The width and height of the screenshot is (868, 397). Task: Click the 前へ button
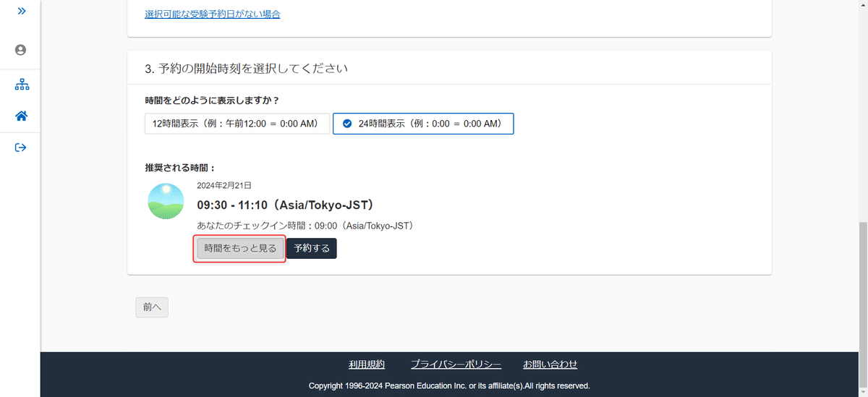152,307
